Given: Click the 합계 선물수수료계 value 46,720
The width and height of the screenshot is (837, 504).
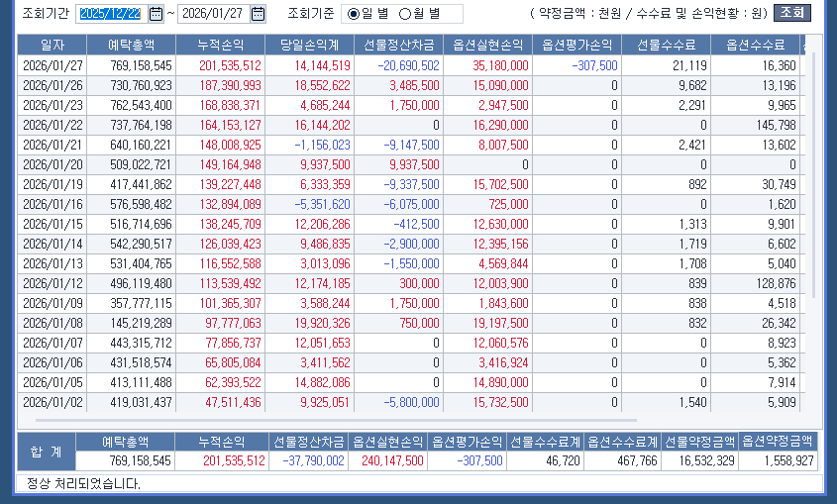Looking at the screenshot, I should [x=564, y=460].
